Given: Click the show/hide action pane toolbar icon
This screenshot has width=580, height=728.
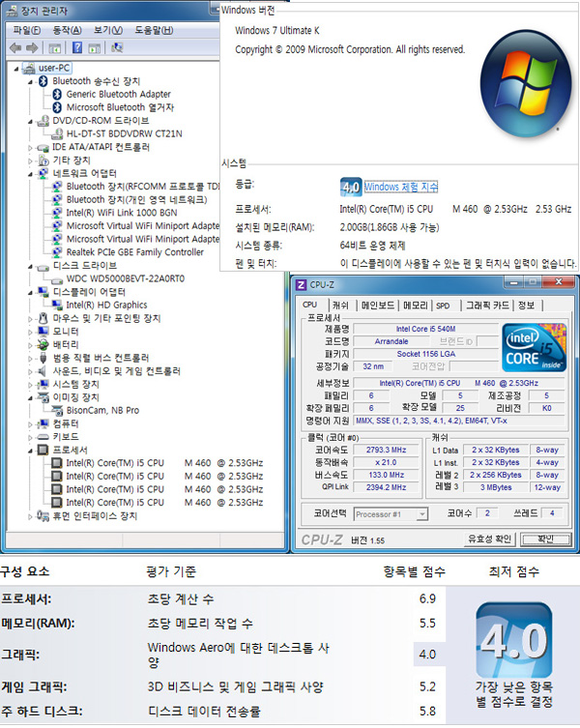Looking at the screenshot, I should click(95, 47).
